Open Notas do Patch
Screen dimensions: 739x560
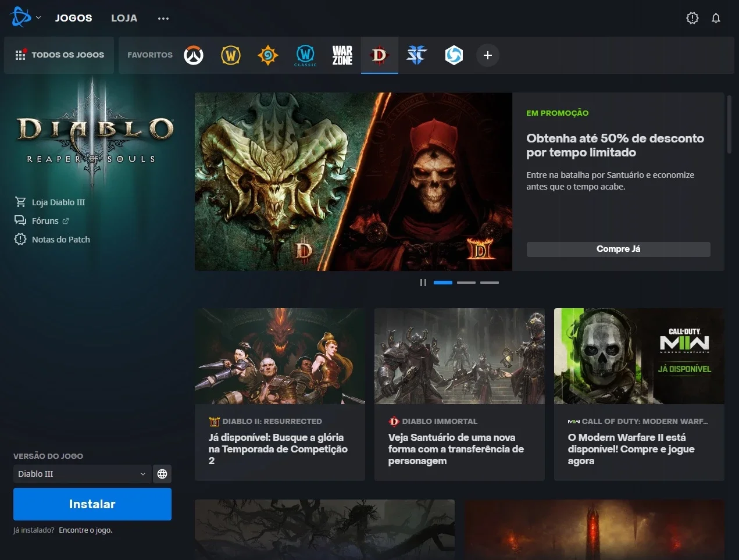(52, 240)
